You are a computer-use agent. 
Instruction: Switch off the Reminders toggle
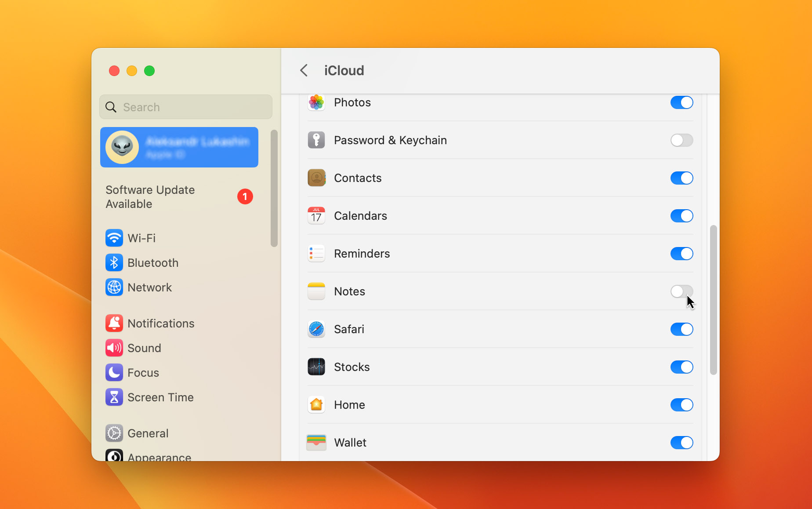click(x=682, y=254)
